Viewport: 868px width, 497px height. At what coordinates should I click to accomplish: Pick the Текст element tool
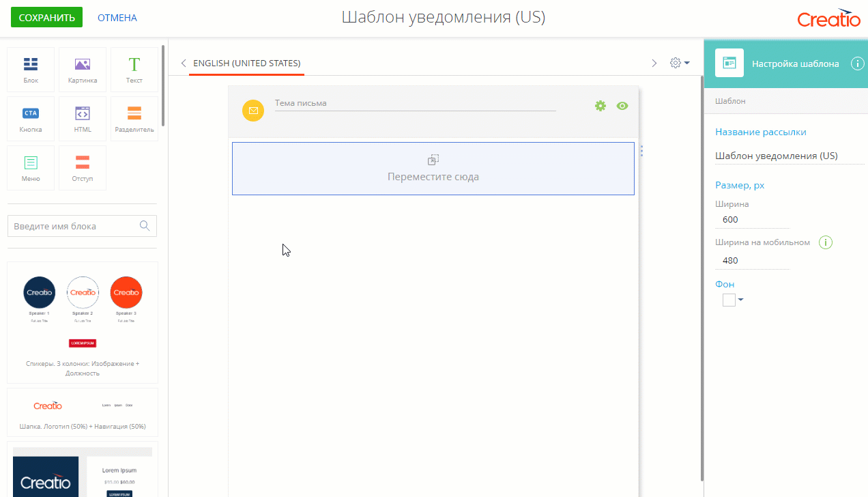coord(134,70)
